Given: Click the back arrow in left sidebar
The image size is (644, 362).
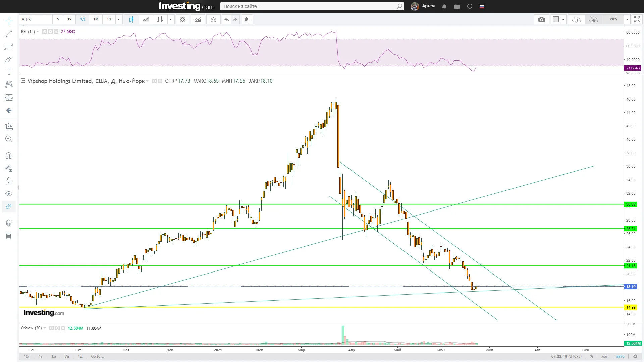Looking at the screenshot, I should [9, 110].
